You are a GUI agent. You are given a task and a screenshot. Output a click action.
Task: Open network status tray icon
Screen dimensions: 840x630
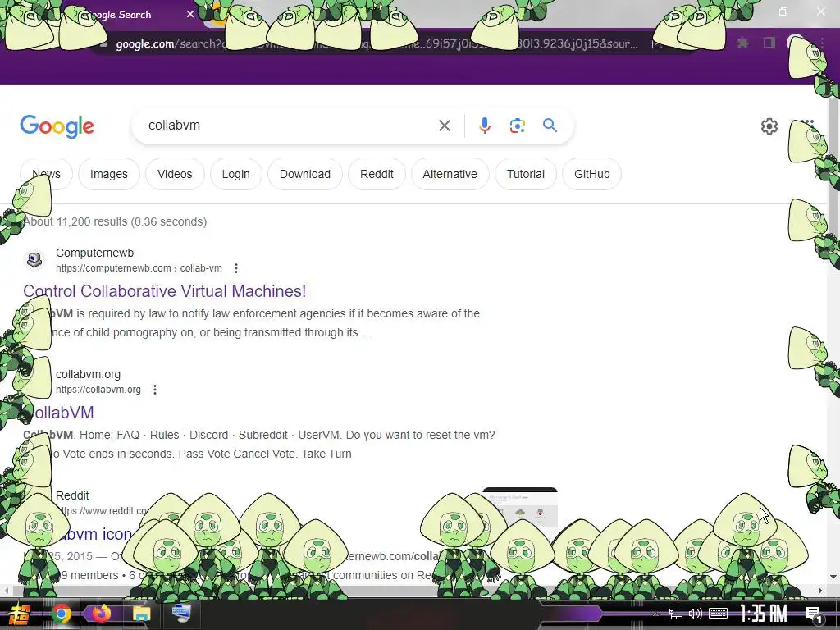click(x=676, y=614)
